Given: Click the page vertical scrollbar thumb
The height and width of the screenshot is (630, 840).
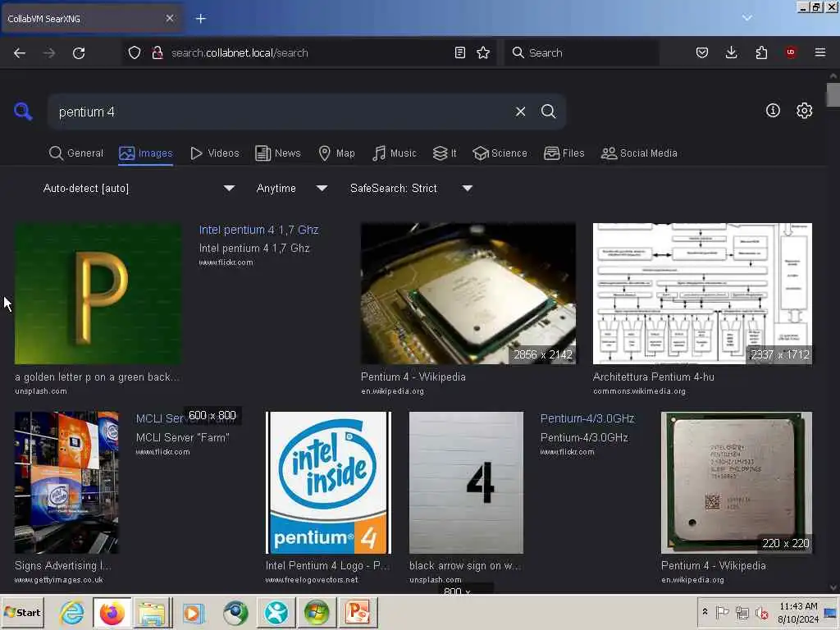Looking at the screenshot, I should tap(833, 95).
